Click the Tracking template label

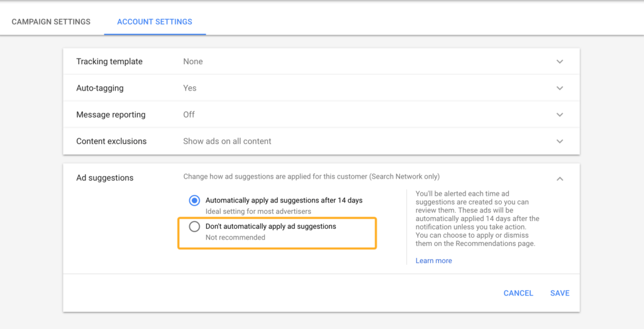109,62
